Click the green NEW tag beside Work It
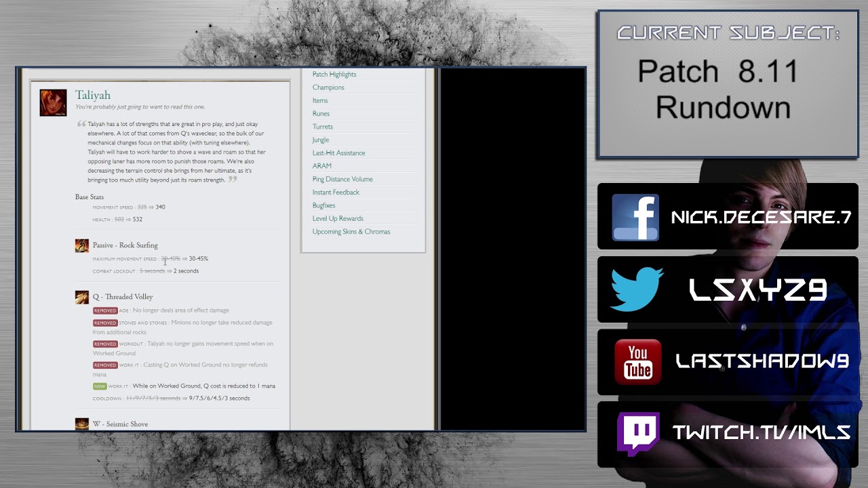The width and height of the screenshot is (868, 488). pyautogui.click(x=100, y=386)
